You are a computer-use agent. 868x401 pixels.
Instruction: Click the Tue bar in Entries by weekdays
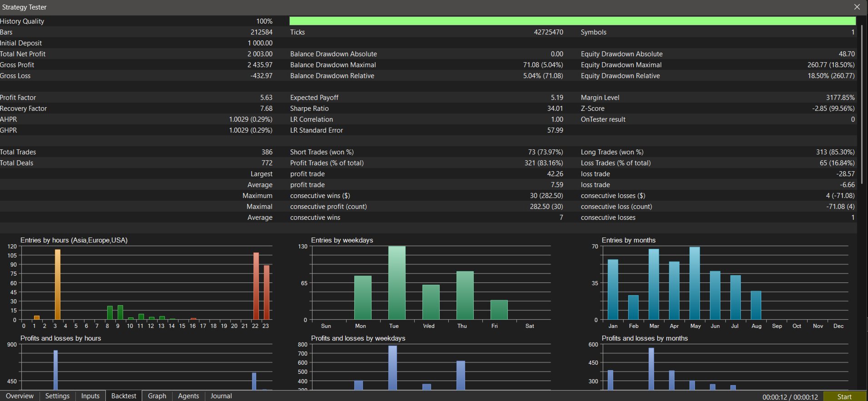397,283
